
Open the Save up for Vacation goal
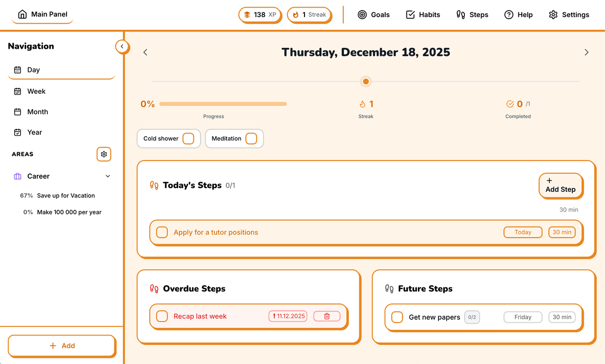coord(66,196)
